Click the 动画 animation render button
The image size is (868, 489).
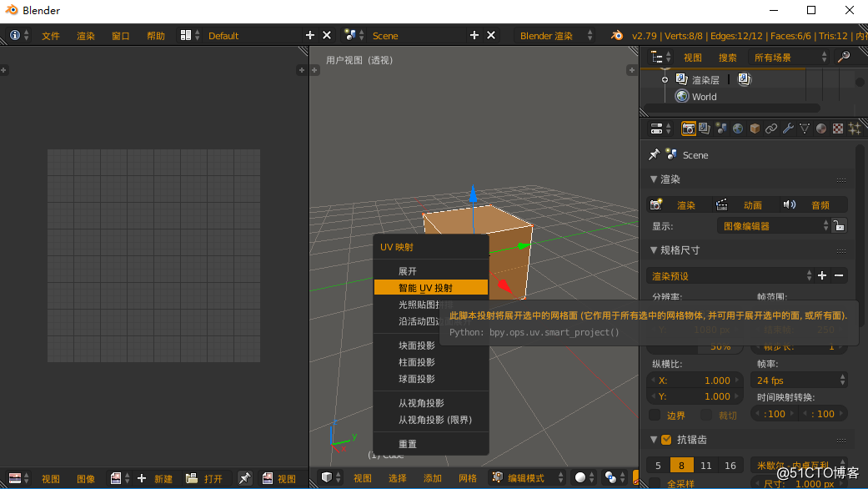pyautogui.click(x=745, y=205)
